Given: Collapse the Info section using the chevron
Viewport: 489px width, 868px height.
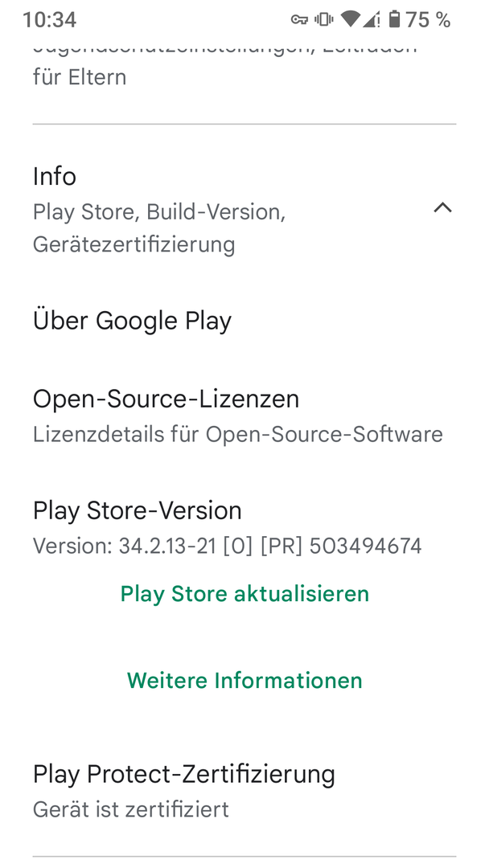Looking at the screenshot, I should pos(442,208).
